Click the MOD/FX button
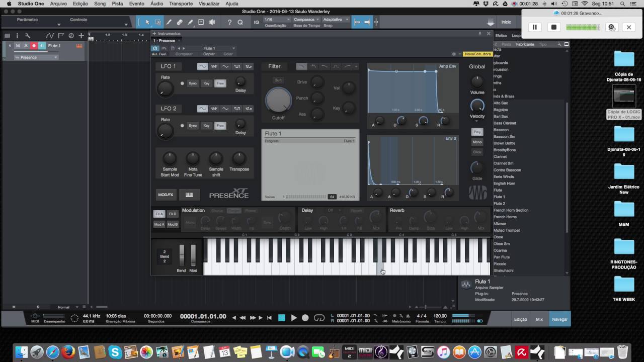Screen dimensions: 644x362 (x=166, y=195)
